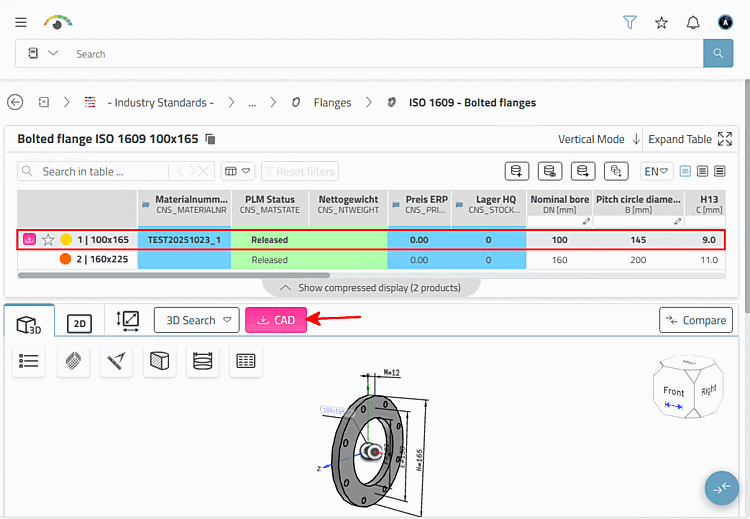Select Front face on view cube

pyautogui.click(x=673, y=391)
